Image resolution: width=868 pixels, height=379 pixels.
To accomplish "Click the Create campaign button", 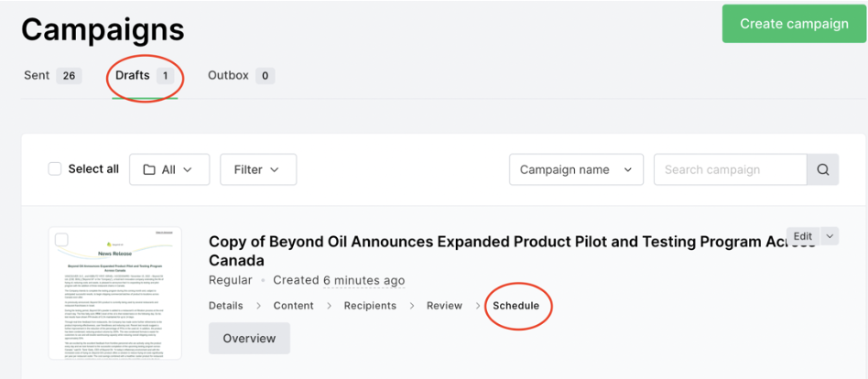I will point(793,24).
